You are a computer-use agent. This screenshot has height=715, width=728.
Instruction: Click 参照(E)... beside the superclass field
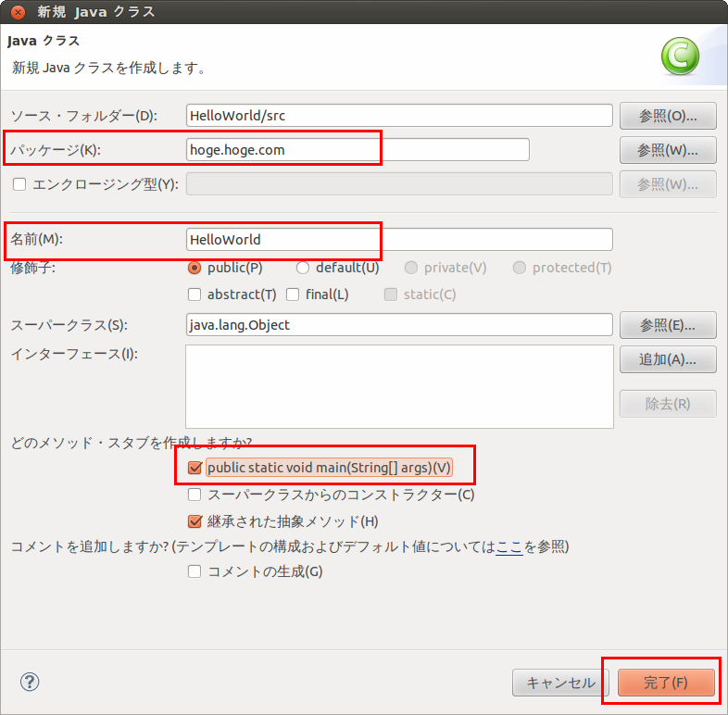pos(668,325)
